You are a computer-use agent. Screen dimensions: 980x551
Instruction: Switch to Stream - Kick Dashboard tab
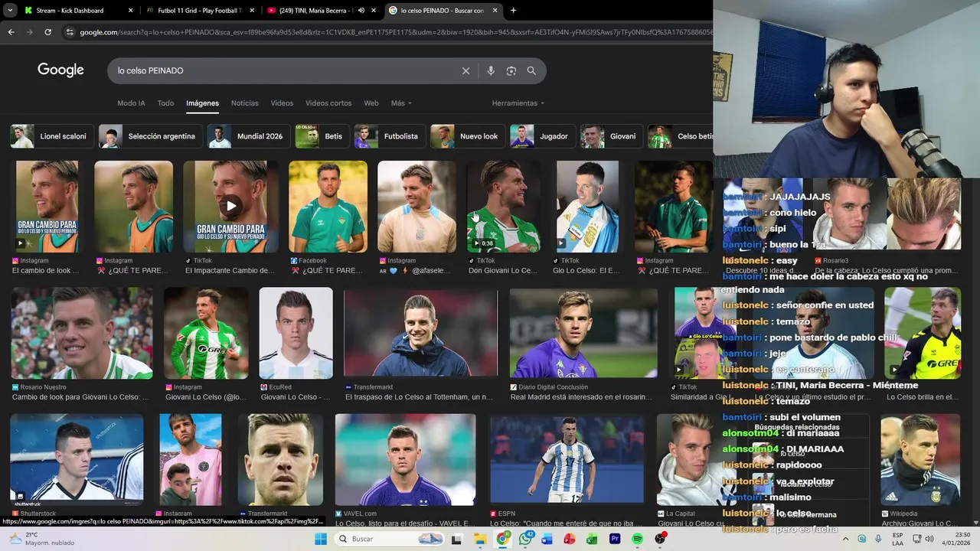(x=79, y=11)
